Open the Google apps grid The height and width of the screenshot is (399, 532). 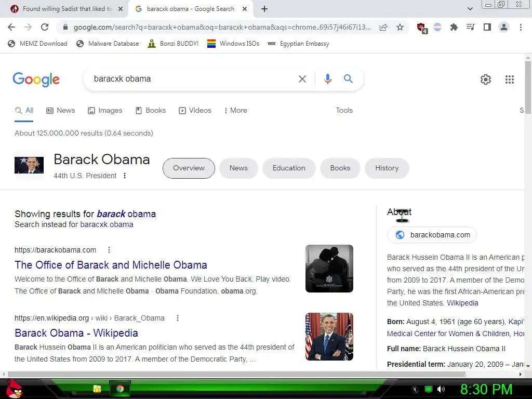[x=509, y=79]
